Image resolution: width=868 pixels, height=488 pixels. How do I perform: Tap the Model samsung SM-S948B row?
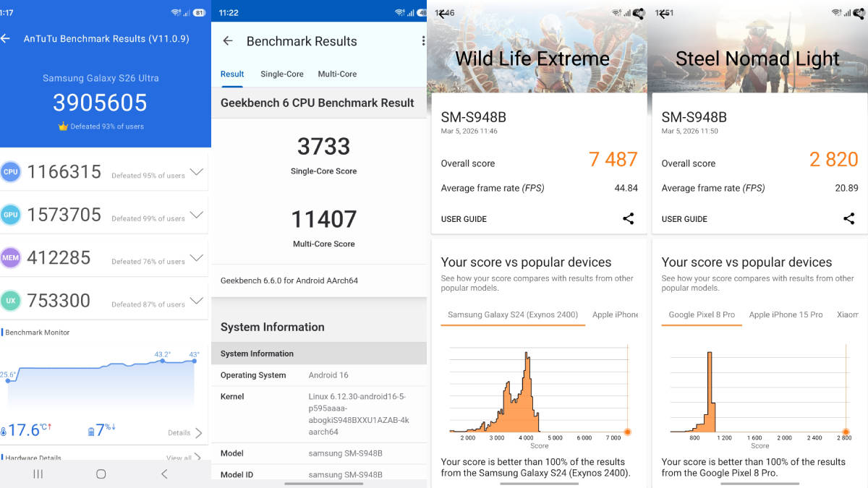click(x=319, y=453)
